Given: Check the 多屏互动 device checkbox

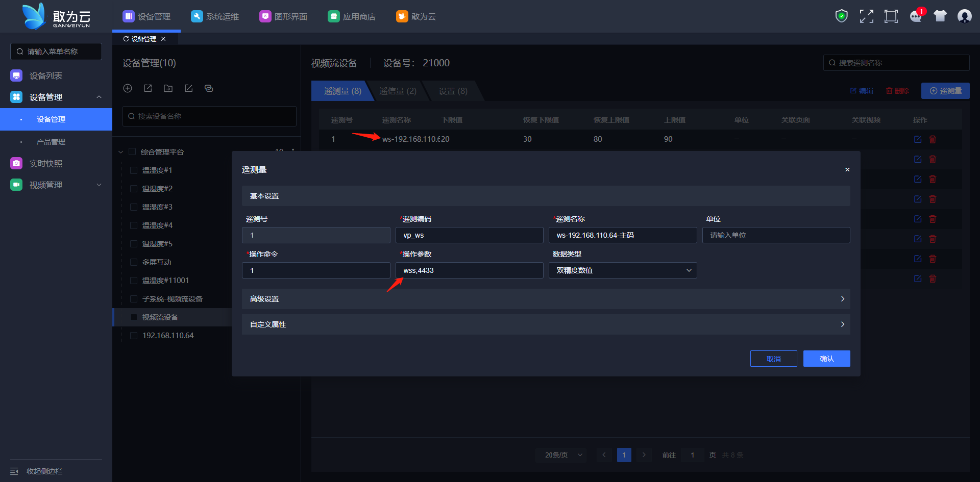Looking at the screenshot, I should pyautogui.click(x=134, y=262).
